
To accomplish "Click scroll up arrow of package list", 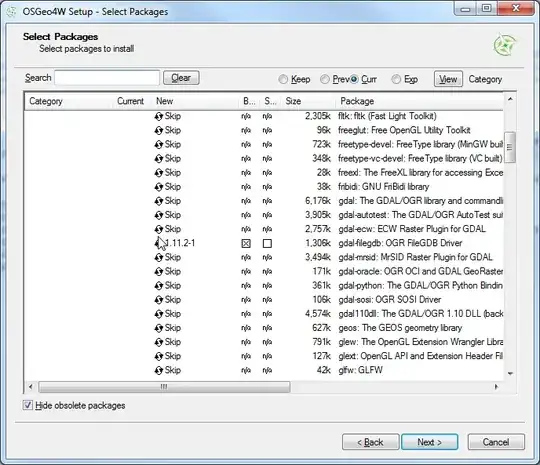I will click(x=510, y=99).
